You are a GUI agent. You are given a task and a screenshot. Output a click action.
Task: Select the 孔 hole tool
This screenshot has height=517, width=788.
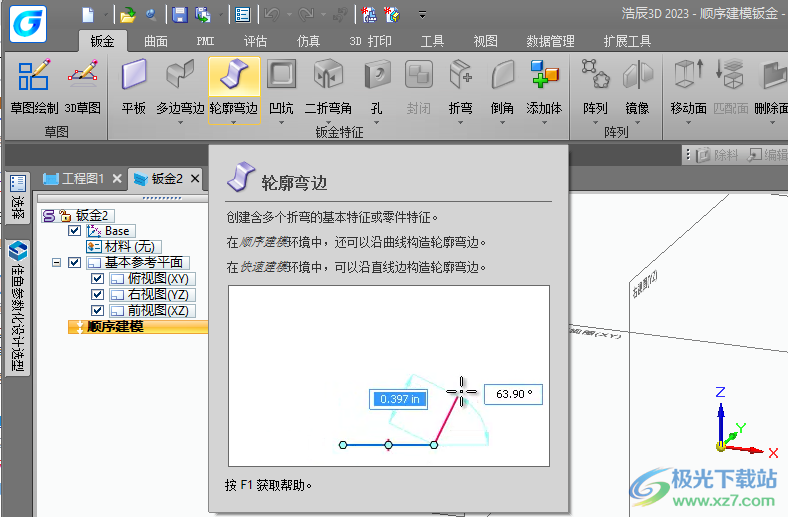click(x=377, y=86)
